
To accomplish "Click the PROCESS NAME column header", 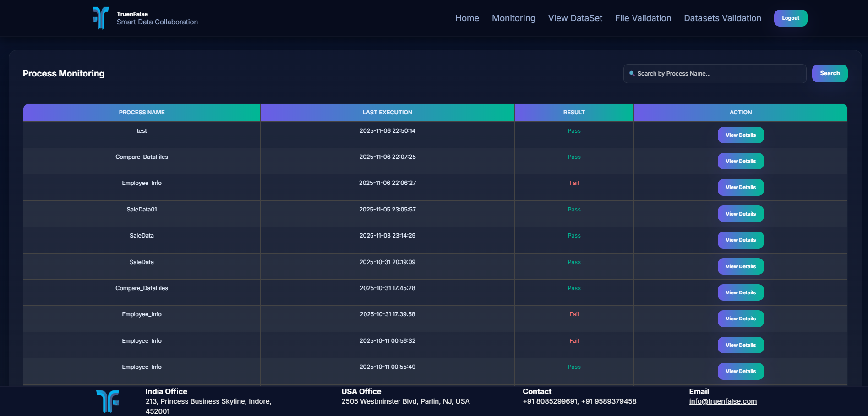I will pyautogui.click(x=142, y=113).
